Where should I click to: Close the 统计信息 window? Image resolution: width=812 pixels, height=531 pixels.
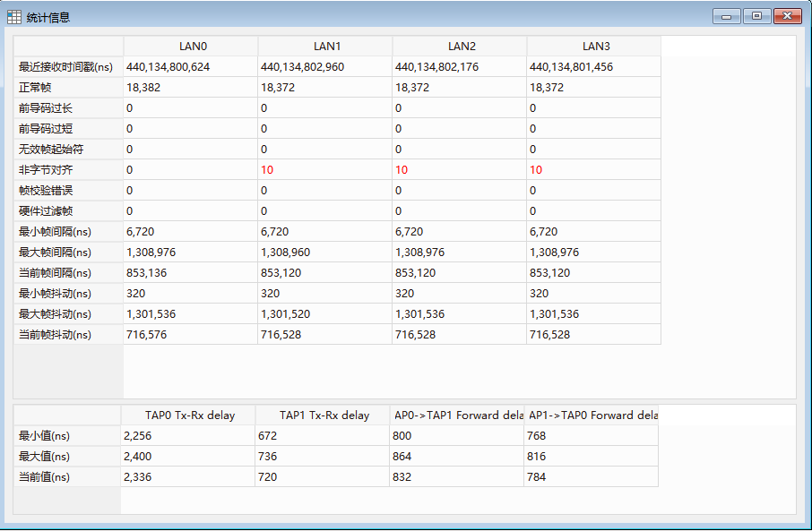tap(787, 16)
